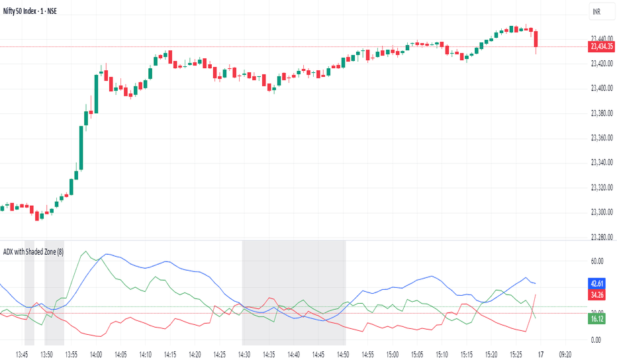This screenshot has width=617, height=364.
Task: Click the red 34.26 indicator value label
Action: coord(597,295)
